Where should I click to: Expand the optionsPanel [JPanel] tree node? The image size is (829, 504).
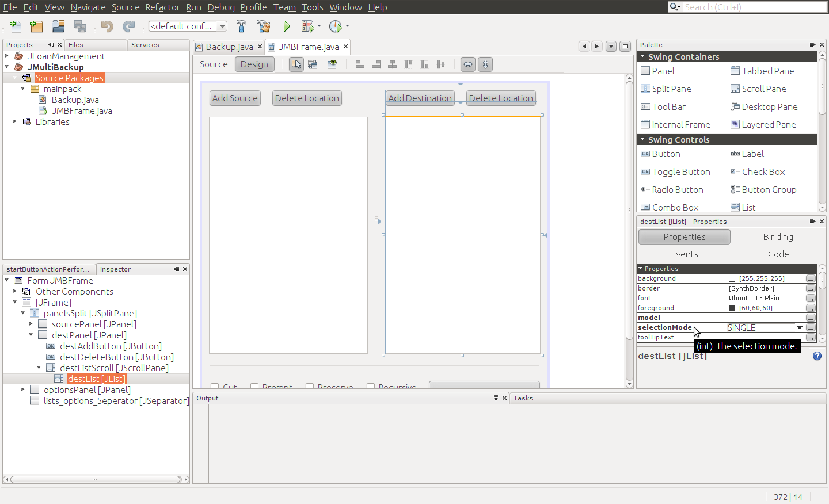(22, 390)
